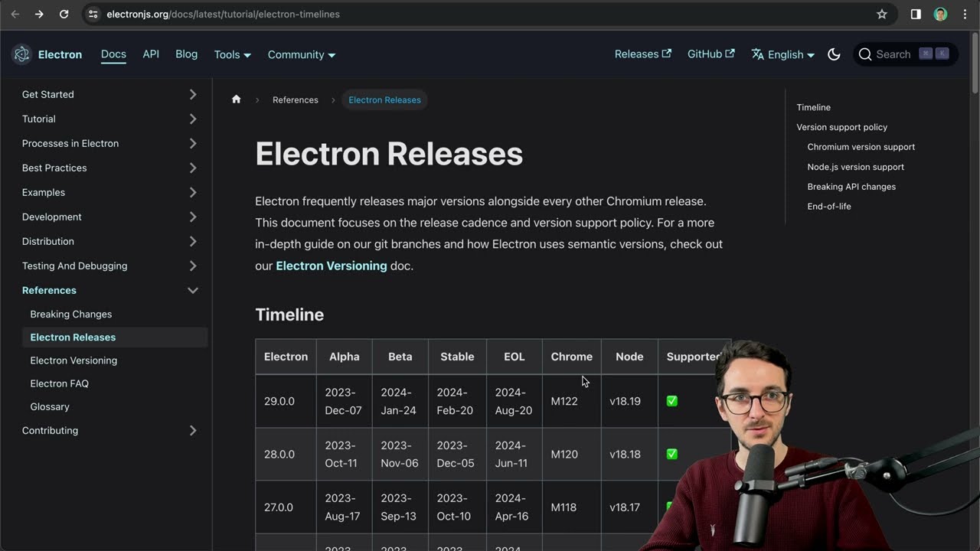
Task: Open the Chrome three-dot menu
Action: click(x=965, y=14)
